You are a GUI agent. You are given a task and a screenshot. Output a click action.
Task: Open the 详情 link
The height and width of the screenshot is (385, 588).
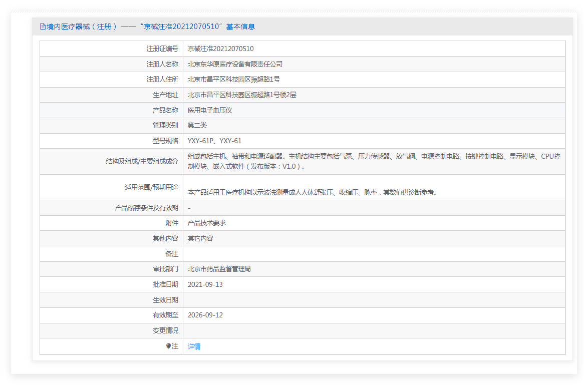(194, 346)
